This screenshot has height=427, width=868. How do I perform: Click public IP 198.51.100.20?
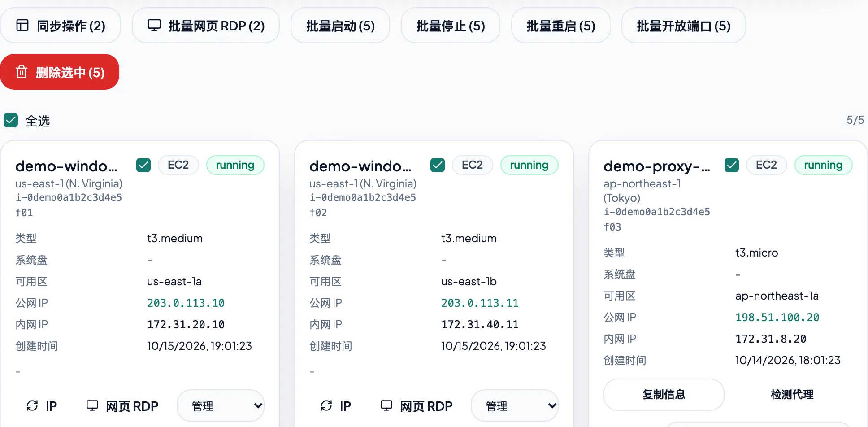[x=777, y=318]
